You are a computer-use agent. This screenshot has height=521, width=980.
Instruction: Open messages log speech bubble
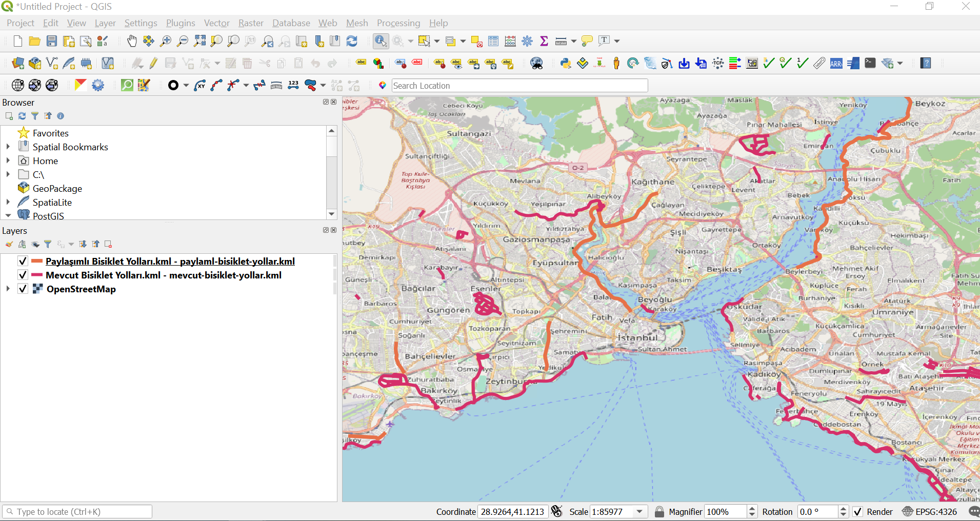point(973,512)
